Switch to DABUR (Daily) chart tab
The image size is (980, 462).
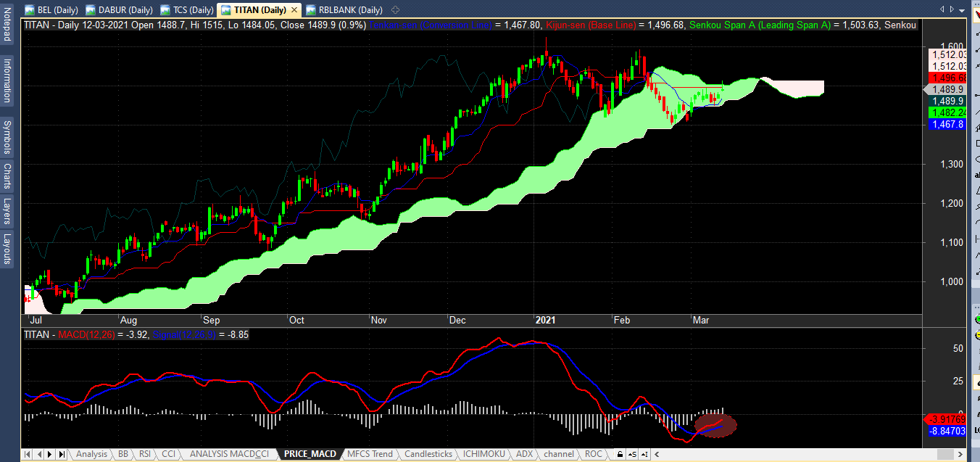119,10
